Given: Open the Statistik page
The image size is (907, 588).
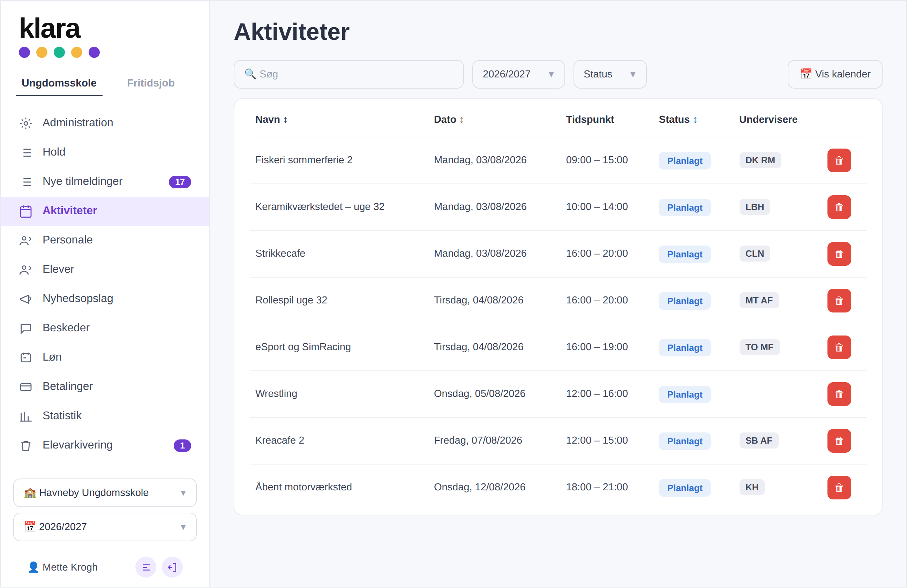Looking at the screenshot, I should click(105, 416).
